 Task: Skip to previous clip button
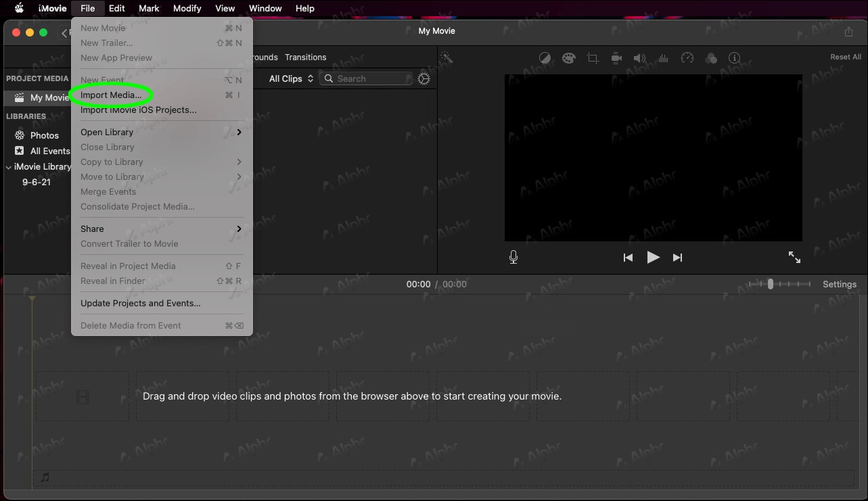pyautogui.click(x=628, y=258)
